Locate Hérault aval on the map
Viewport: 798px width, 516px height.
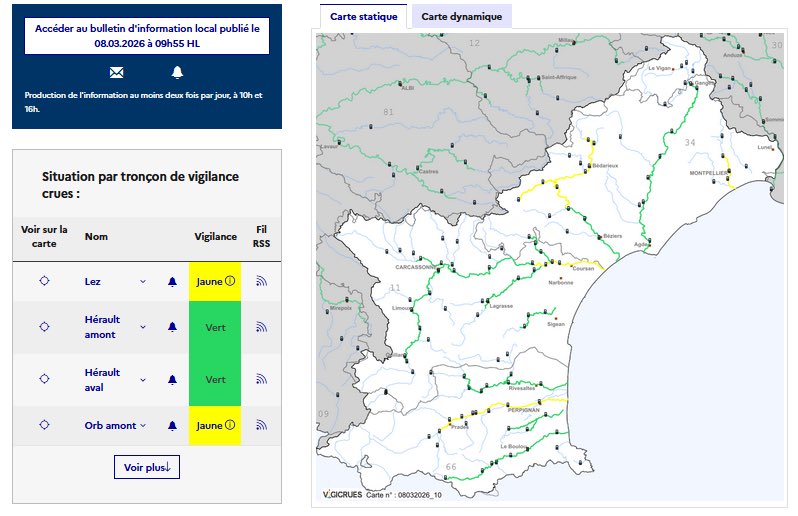pos(44,379)
